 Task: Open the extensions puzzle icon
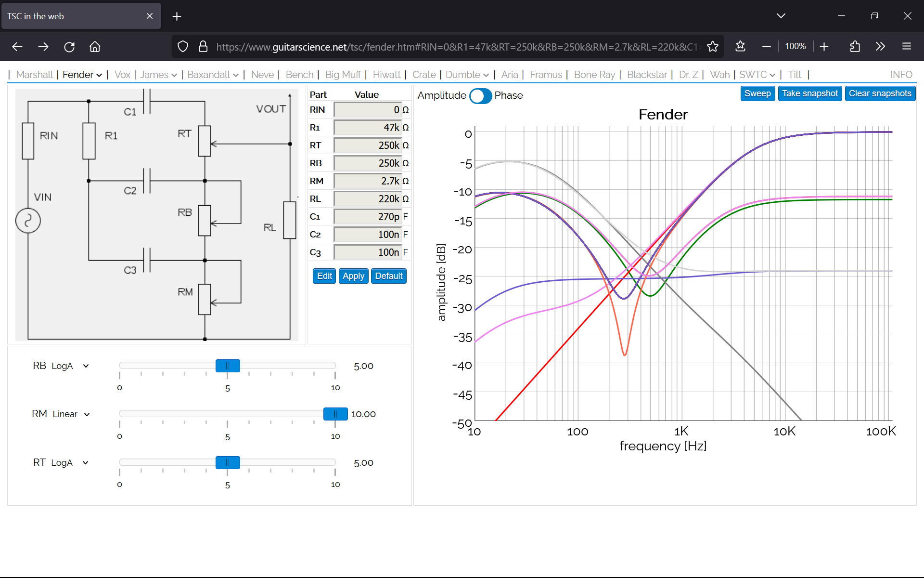pos(855,47)
